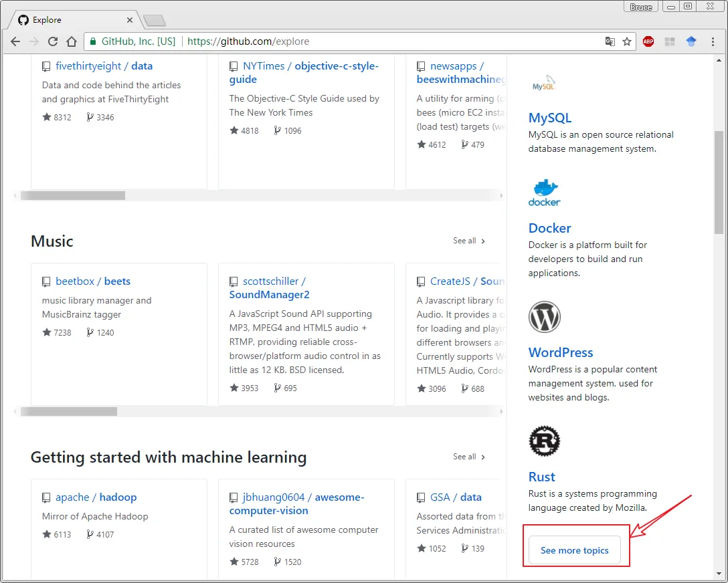Open the home page icon
Screen dimensions: 728x583
click(72, 41)
